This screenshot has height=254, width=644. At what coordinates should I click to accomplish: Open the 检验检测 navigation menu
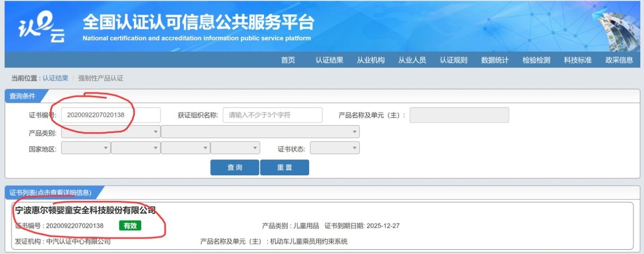536,60
